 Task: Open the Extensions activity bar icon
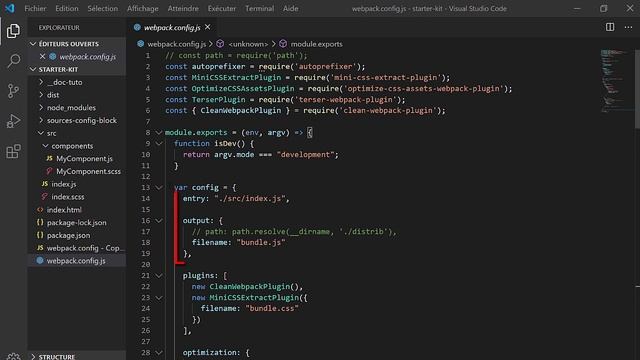tap(13, 151)
